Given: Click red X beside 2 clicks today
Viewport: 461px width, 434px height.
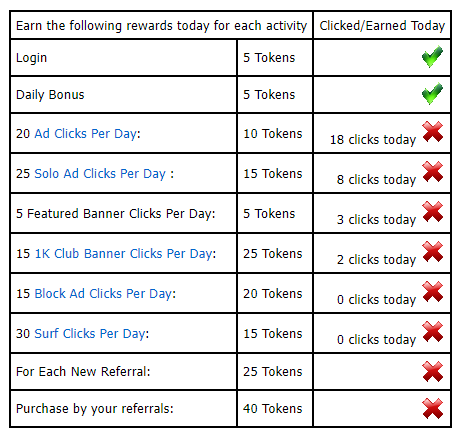Looking at the screenshot, I should (433, 252).
